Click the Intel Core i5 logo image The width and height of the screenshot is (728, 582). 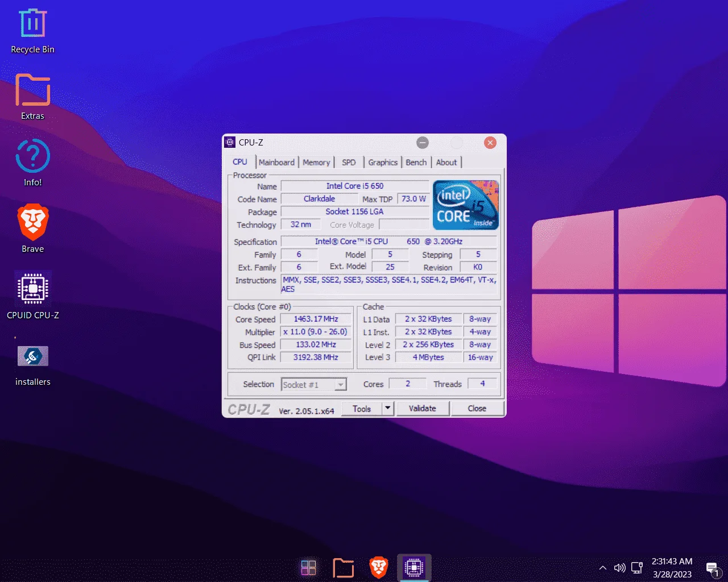click(466, 205)
